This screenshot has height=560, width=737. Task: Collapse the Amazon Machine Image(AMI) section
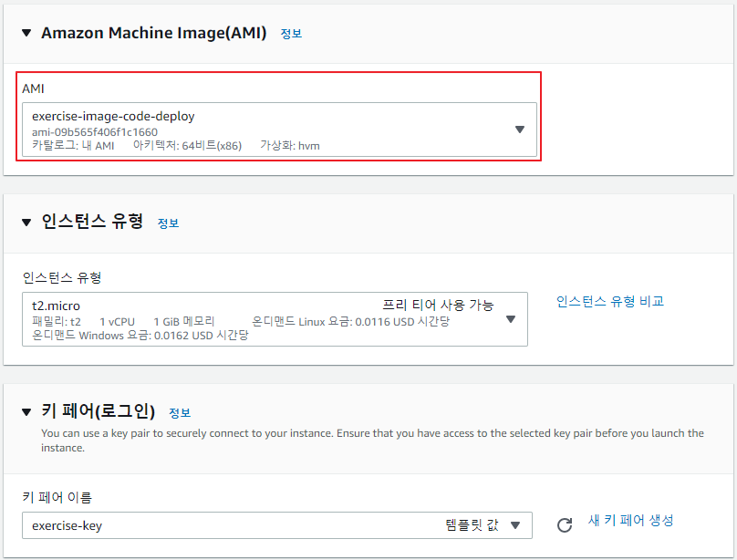tap(26, 33)
